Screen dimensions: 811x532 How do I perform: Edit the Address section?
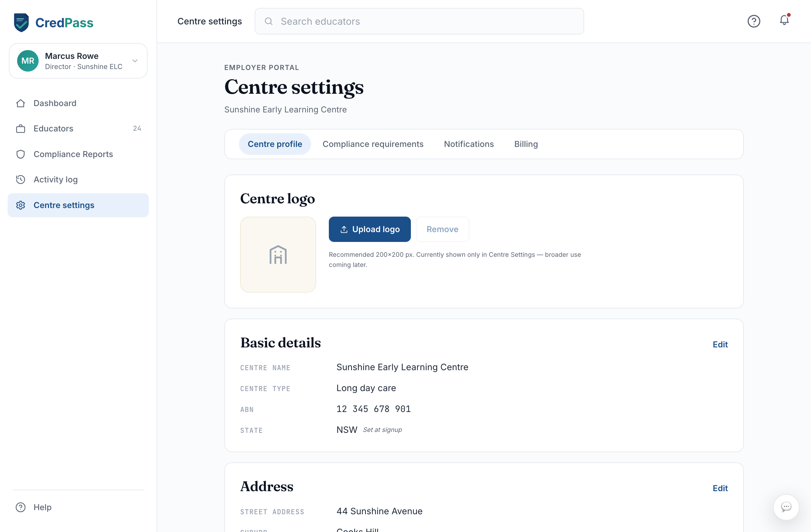coord(720,488)
